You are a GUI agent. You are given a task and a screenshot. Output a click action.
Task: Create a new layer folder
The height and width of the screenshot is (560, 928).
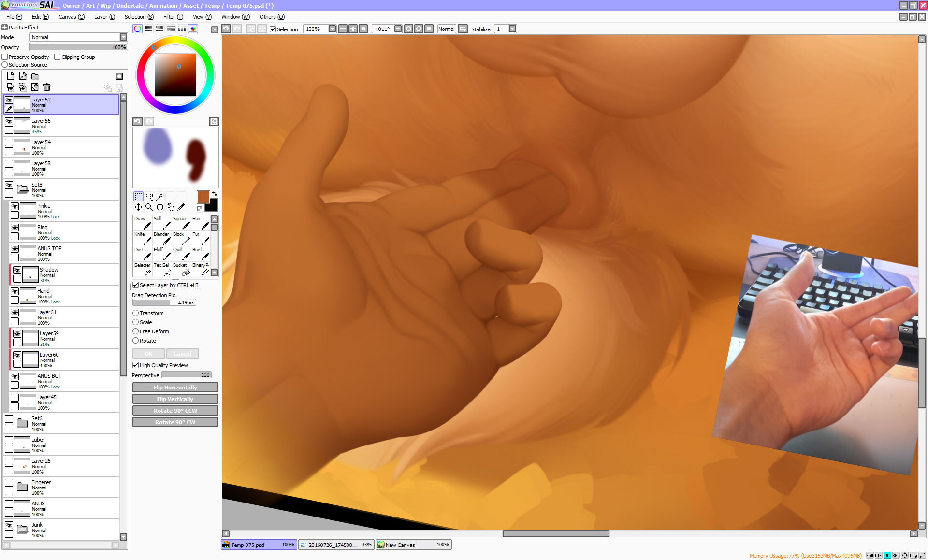tap(35, 76)
